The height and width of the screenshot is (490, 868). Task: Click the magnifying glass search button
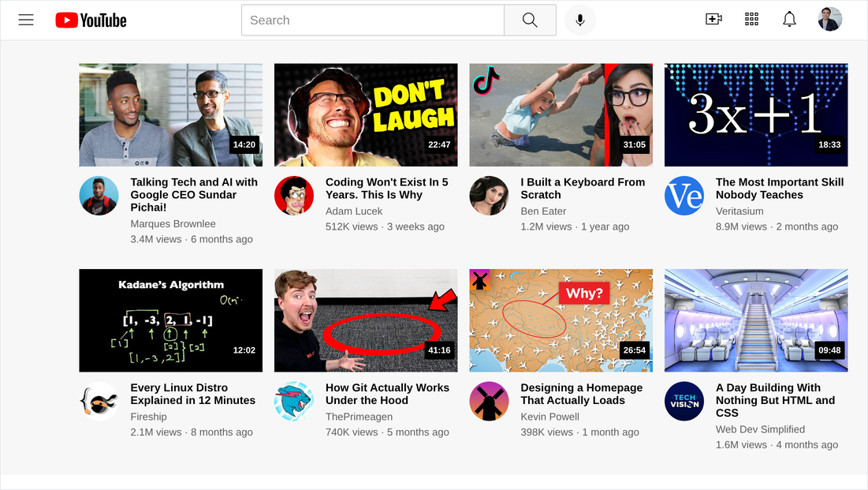pyautogui.click(x=531, y=21)
